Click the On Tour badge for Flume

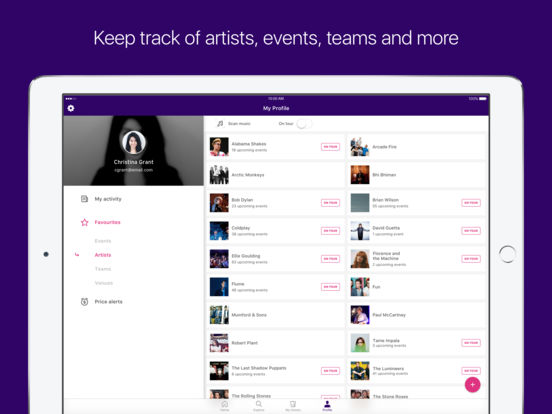[x=330, y=287]
